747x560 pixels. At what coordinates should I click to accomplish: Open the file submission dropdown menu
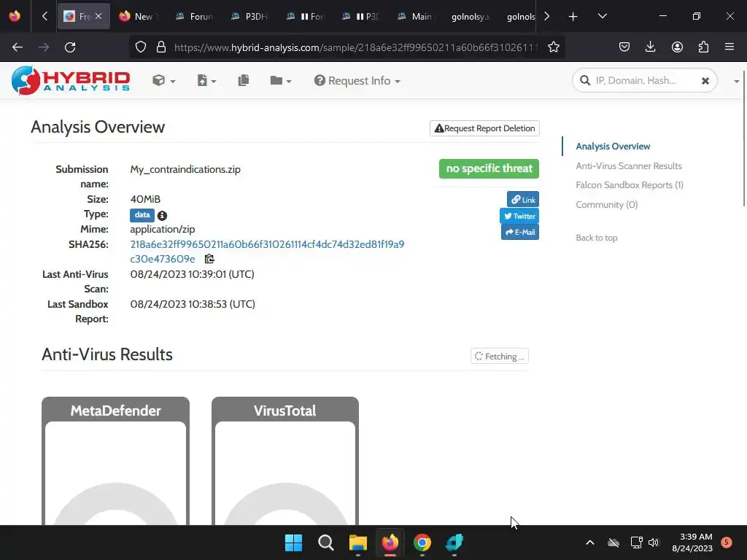click(x=206, y=80)
